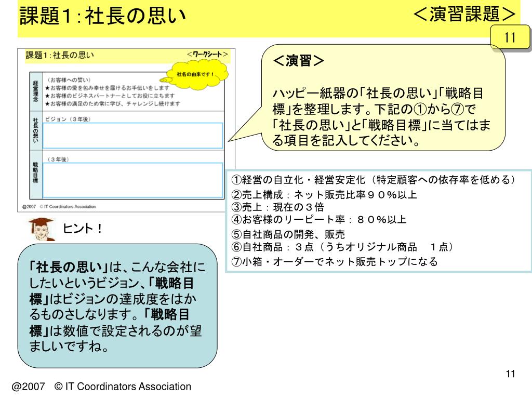Click the ビジョン（3年後） blank entry box

click(132, 136)
